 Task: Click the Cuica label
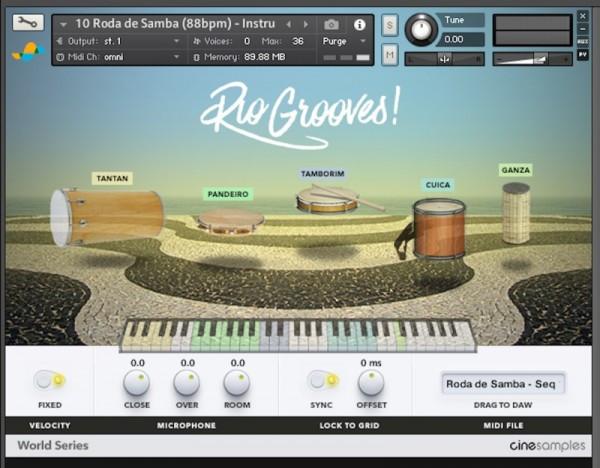[x=438, y=185]
